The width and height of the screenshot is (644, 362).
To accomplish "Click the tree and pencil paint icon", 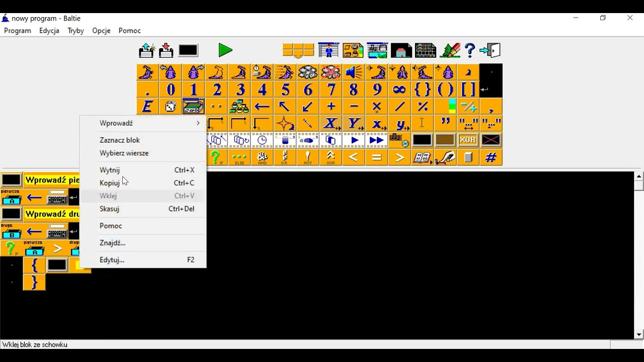I will [x=450, y=50].
